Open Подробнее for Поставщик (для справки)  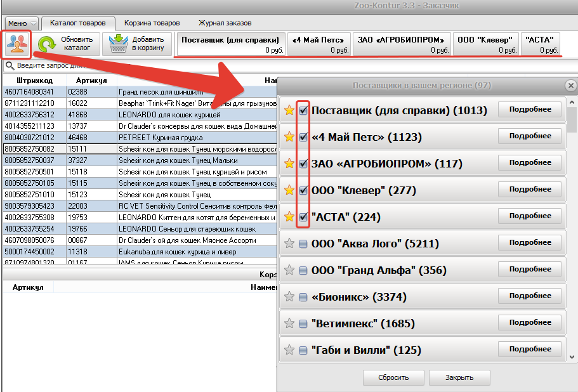pyautogui.click(x=530, y=110)
